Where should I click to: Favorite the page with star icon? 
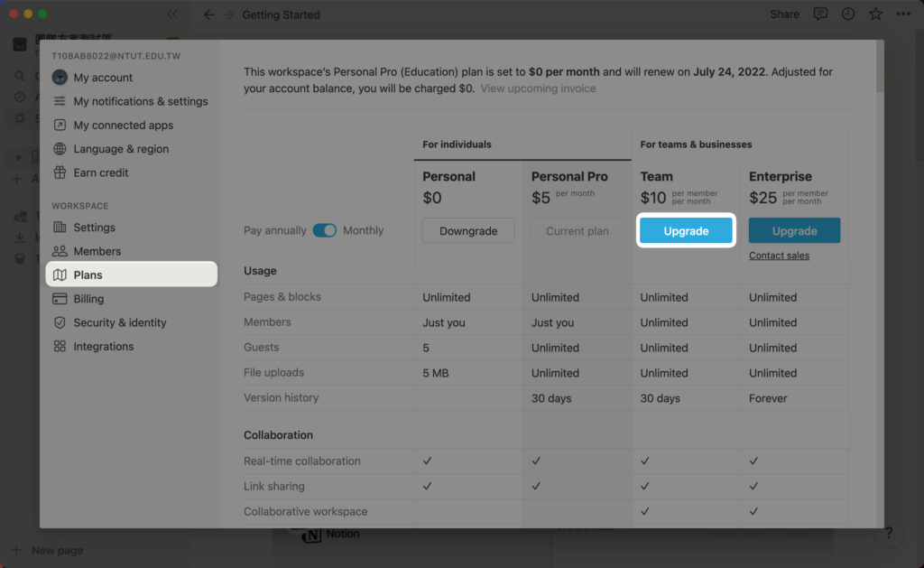(x=875, y=14)
